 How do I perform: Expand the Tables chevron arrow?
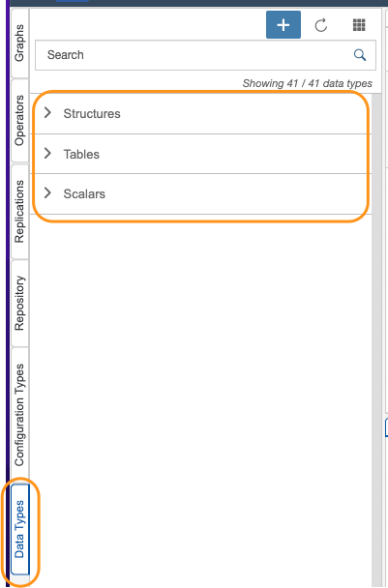[x=47, y=153]
